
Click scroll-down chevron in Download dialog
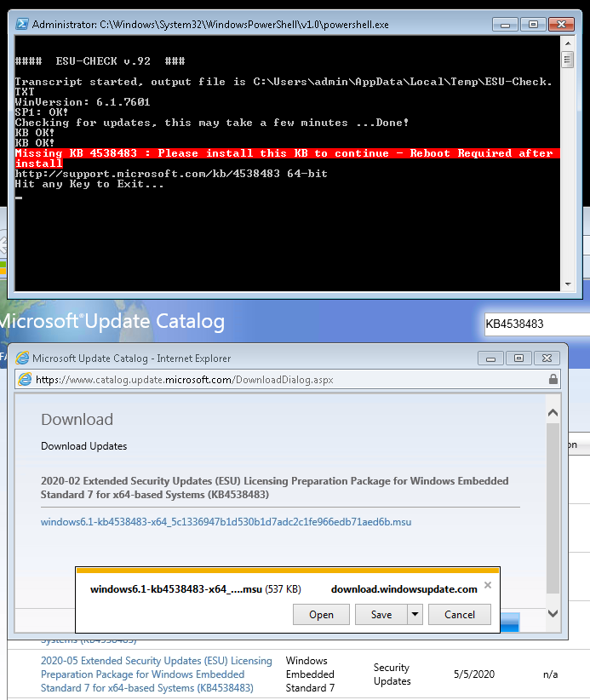[x=553, y=613]
